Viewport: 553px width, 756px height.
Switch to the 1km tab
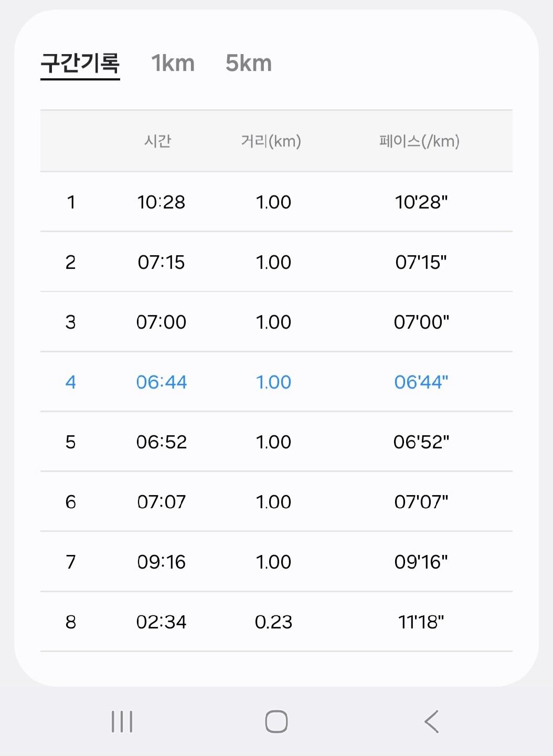(x=173, y=64)
